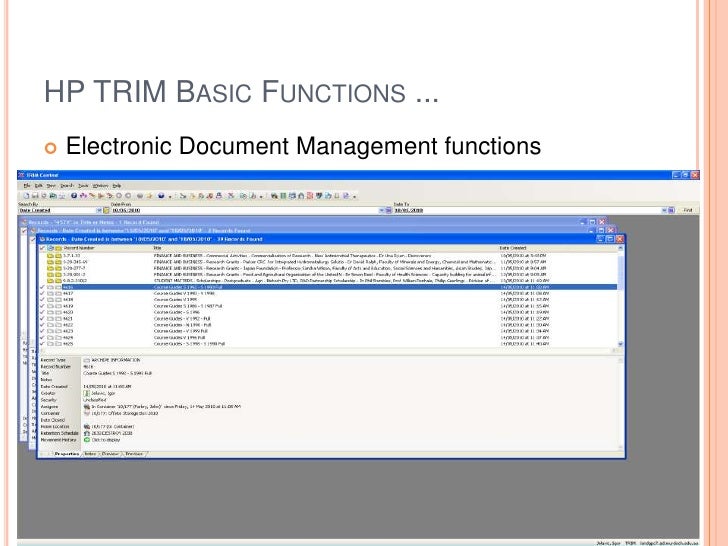Toggle tag on record 4619 row
This screenshot has height=546, width=728.
tap(42, 306)
